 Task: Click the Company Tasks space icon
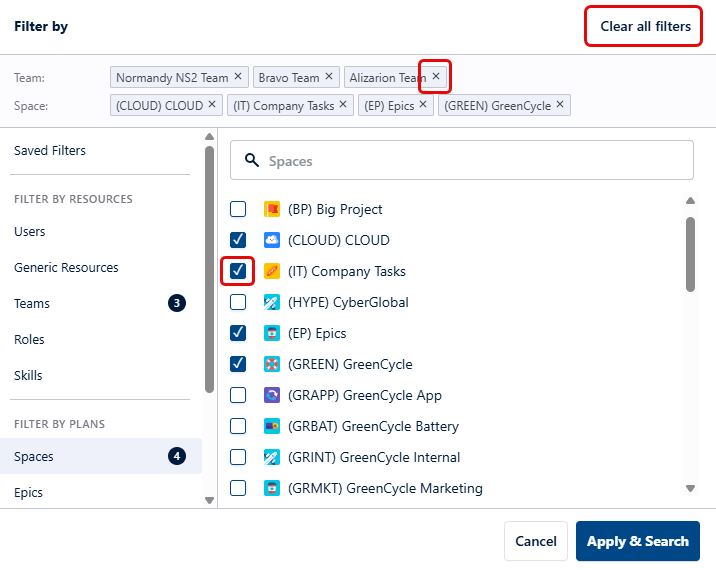click(272, 271)
